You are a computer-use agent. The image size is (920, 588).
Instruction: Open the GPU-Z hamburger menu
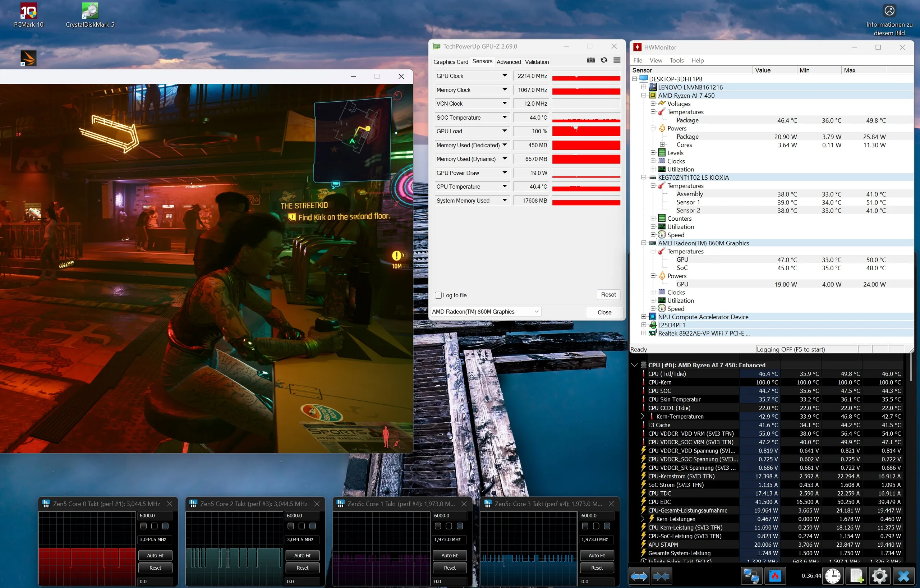[617, 60]
